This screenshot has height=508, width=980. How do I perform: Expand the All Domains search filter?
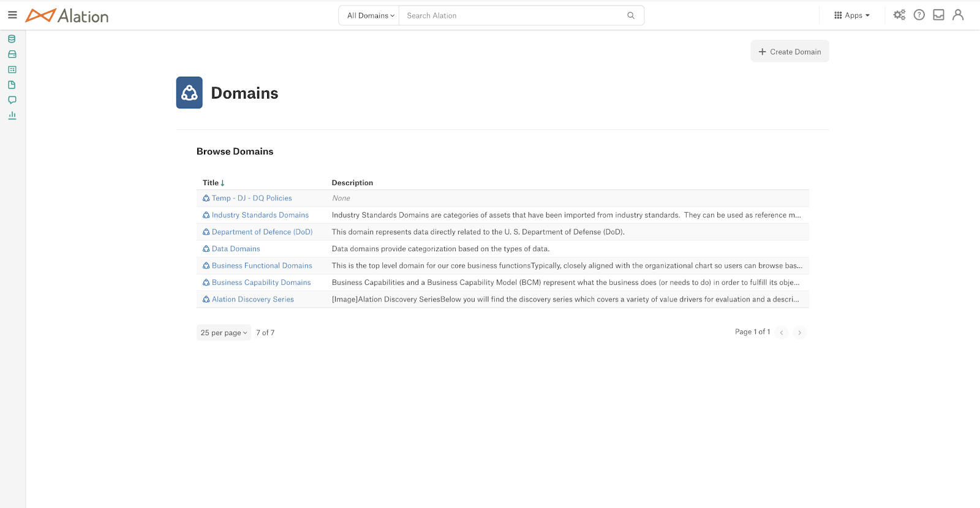(370, 15)
